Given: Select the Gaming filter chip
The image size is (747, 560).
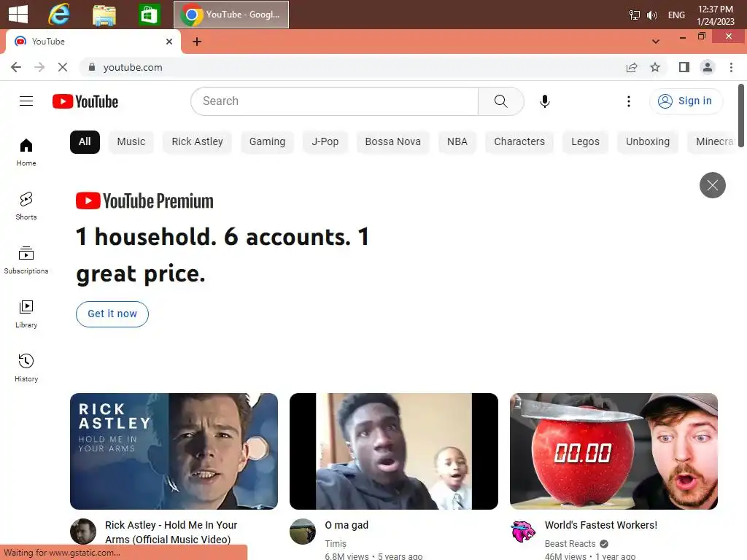Looking at the screenshot, I should (267, 142).
